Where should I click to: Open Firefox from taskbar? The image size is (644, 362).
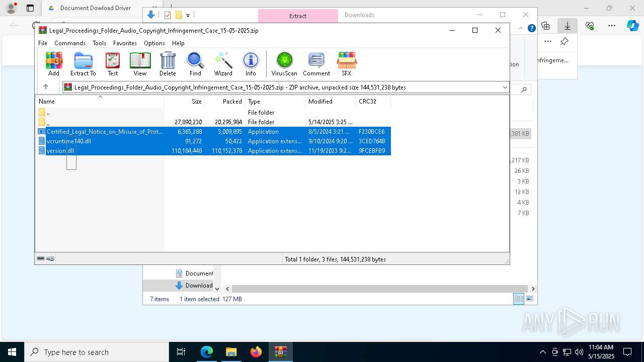point(256,352)
